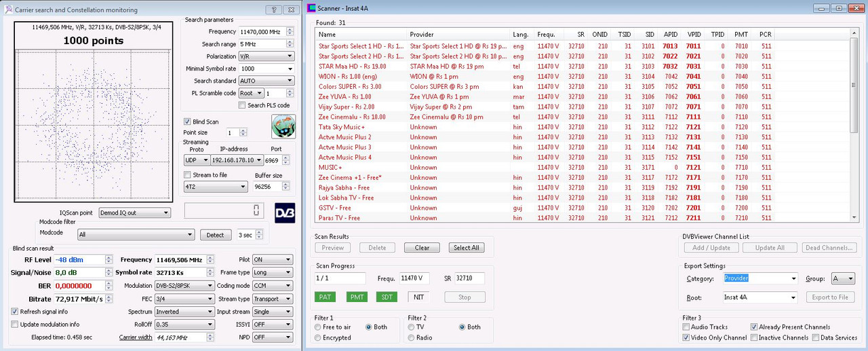868x351 pixels.
Task: Open Minimal Symbol rate dropdown
Action: point(267,69)
